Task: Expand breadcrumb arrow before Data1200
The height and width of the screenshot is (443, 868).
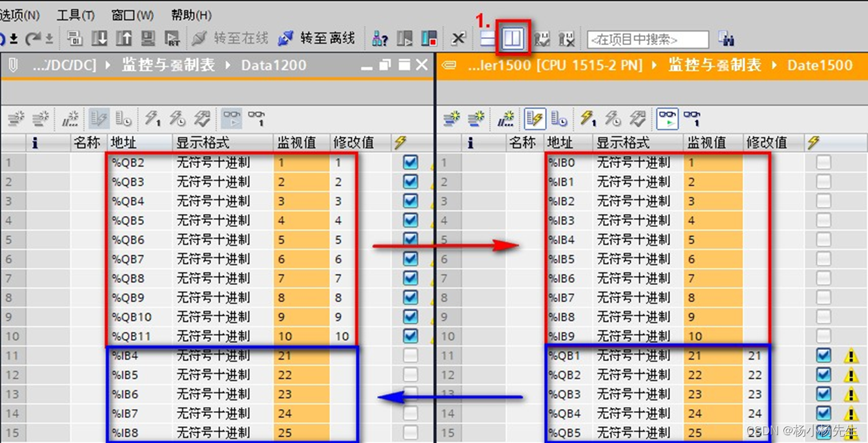Action: tap(227, 65)
